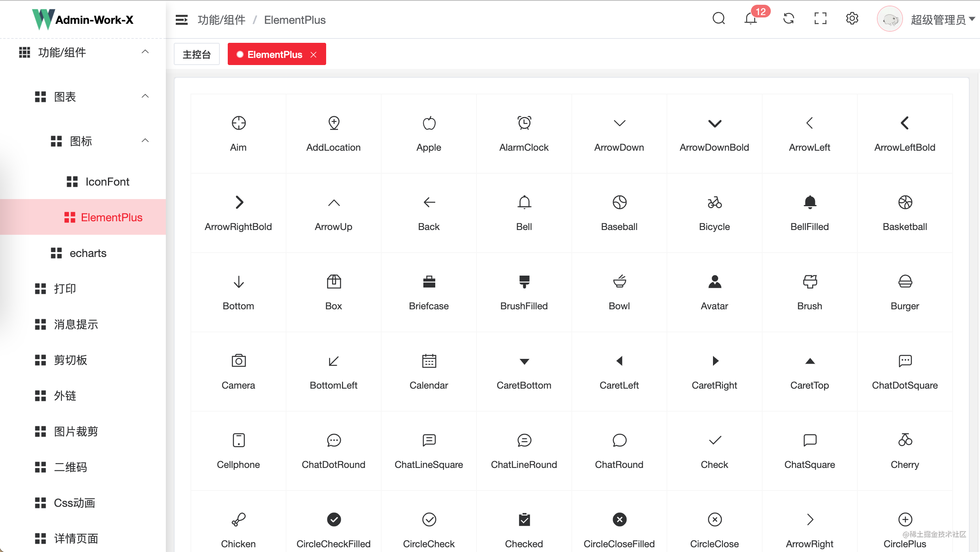The width and height of the screenshot is (980, 552).
Task: Open the Css动画 menu item
Action: click(x=83, y=503)
